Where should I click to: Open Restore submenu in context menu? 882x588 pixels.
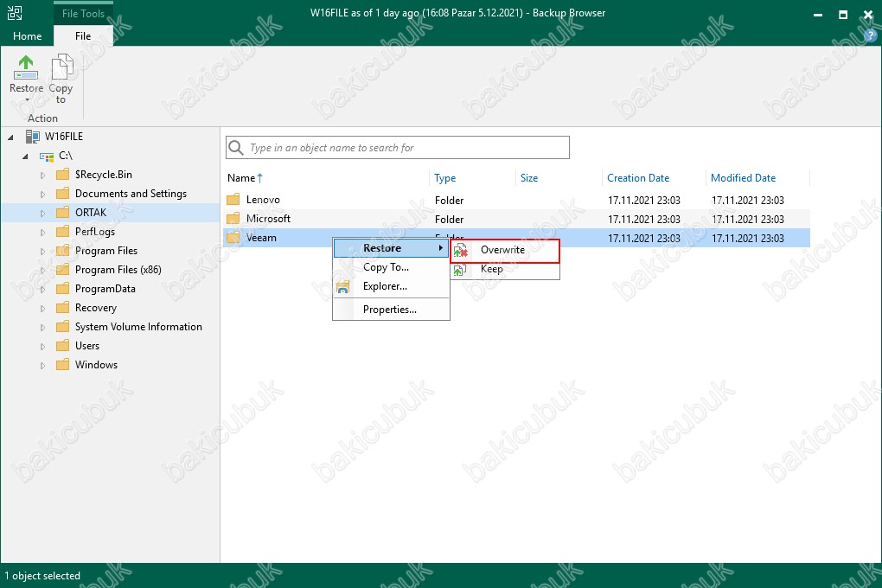coord(391,248)
